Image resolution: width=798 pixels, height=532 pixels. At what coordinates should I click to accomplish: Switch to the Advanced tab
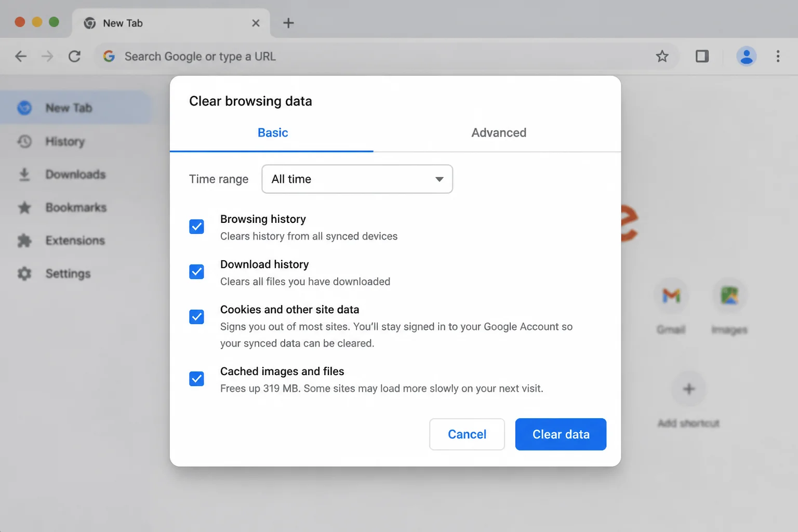pos(499,133)
